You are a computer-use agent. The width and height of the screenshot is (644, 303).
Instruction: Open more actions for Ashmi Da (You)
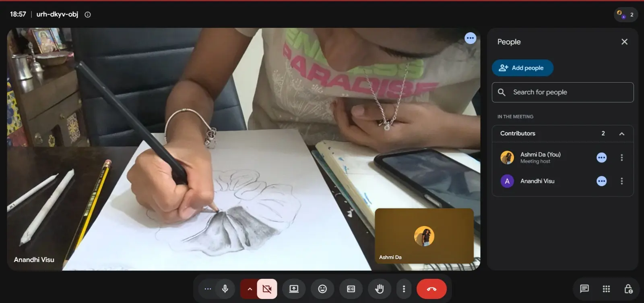click(621, 158)
